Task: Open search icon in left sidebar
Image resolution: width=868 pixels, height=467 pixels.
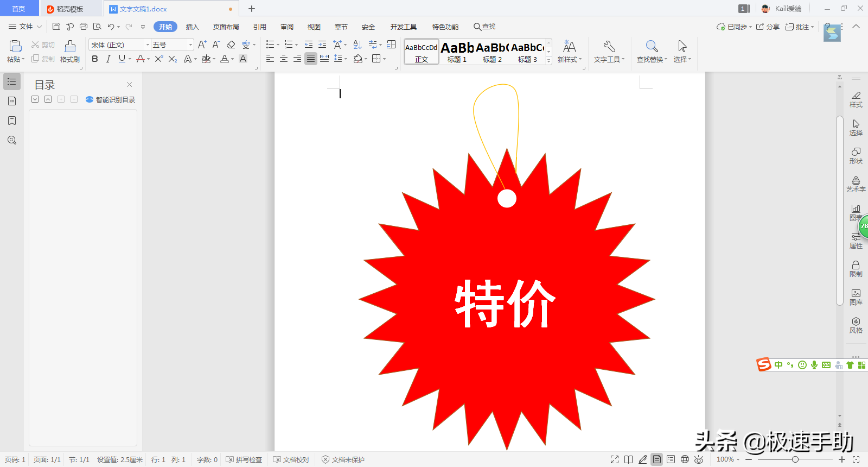Action: tap(12, 140)
